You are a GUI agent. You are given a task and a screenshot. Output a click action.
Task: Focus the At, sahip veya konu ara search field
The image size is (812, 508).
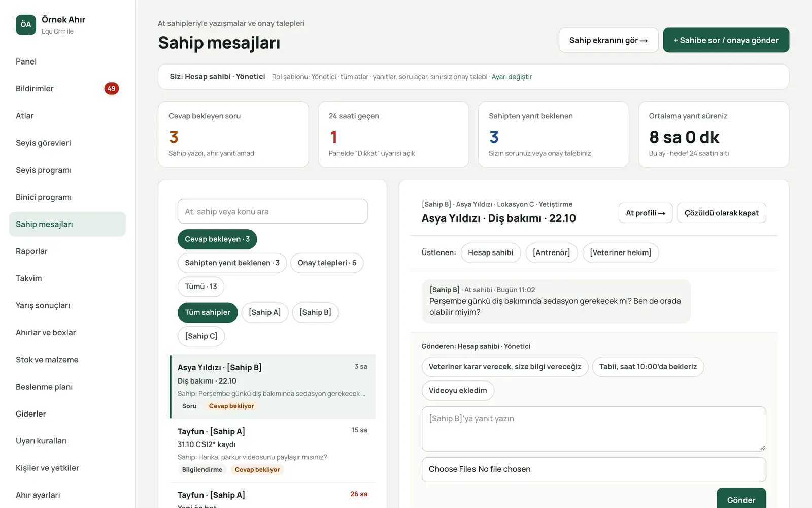273,211
